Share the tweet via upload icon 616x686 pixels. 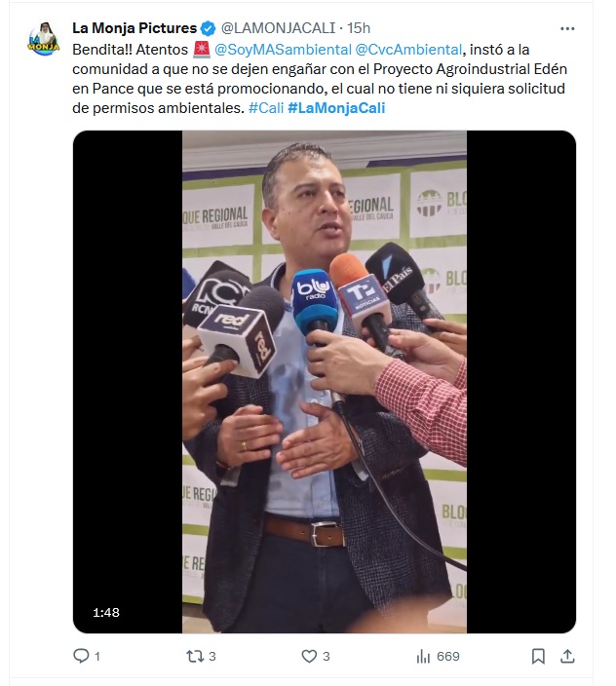point(567,656)
